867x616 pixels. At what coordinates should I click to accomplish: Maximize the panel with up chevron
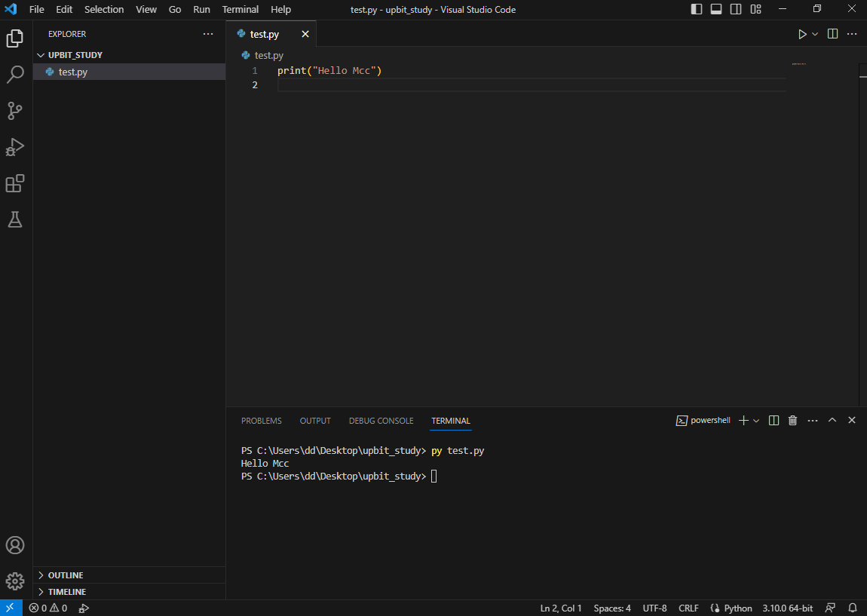point(832,420)
